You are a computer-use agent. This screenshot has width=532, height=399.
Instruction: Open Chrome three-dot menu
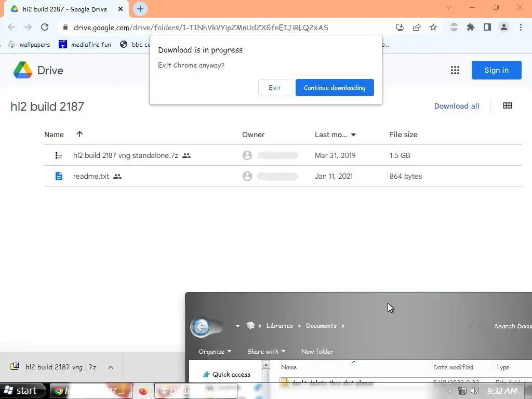click(521, 27)
